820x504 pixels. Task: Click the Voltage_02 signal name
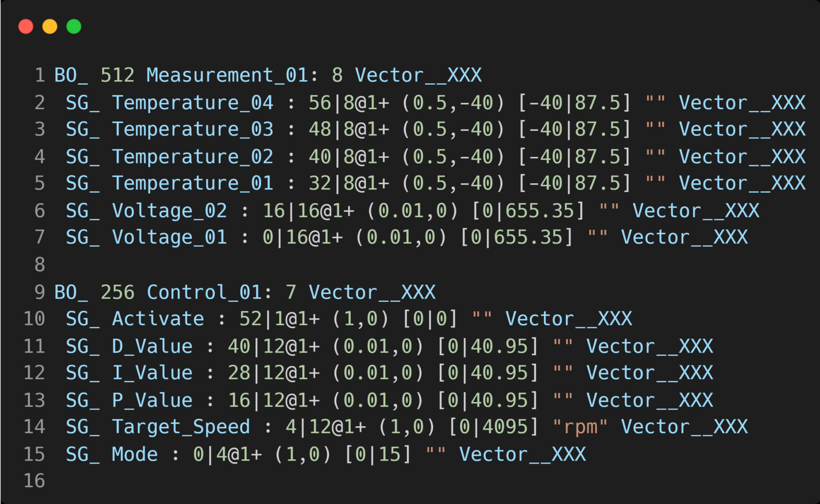(169, 211)
